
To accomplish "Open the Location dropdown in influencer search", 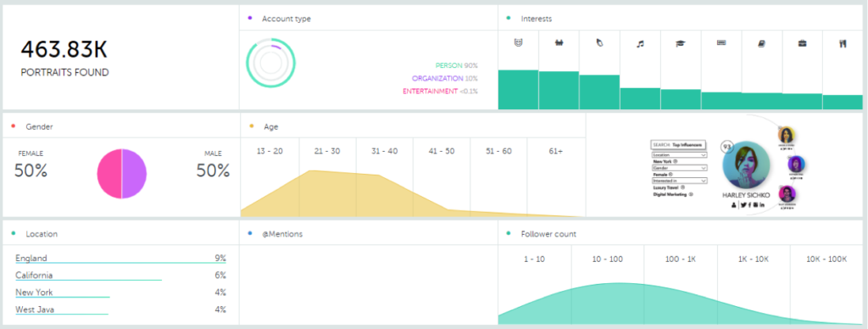I will [x=679, y=155].
